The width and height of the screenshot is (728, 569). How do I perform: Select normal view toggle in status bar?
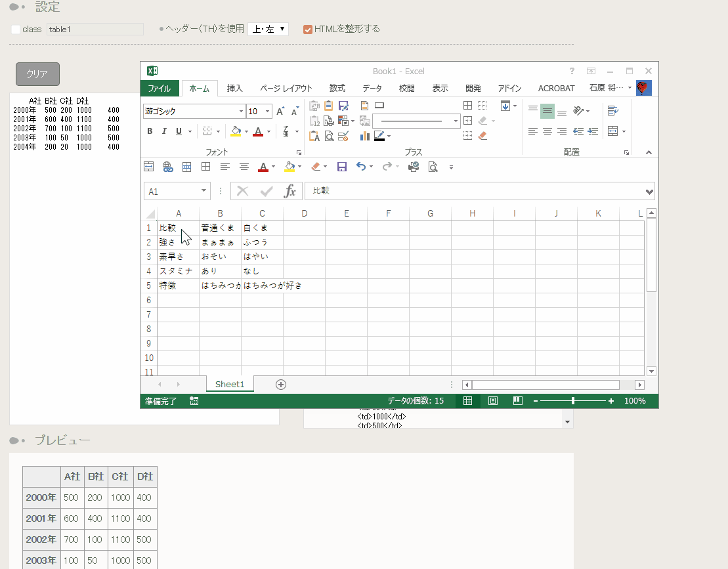coord(467,400)
